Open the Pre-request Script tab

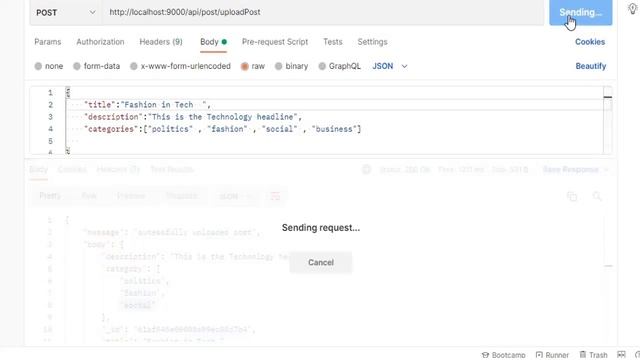(x=275, y=42)
